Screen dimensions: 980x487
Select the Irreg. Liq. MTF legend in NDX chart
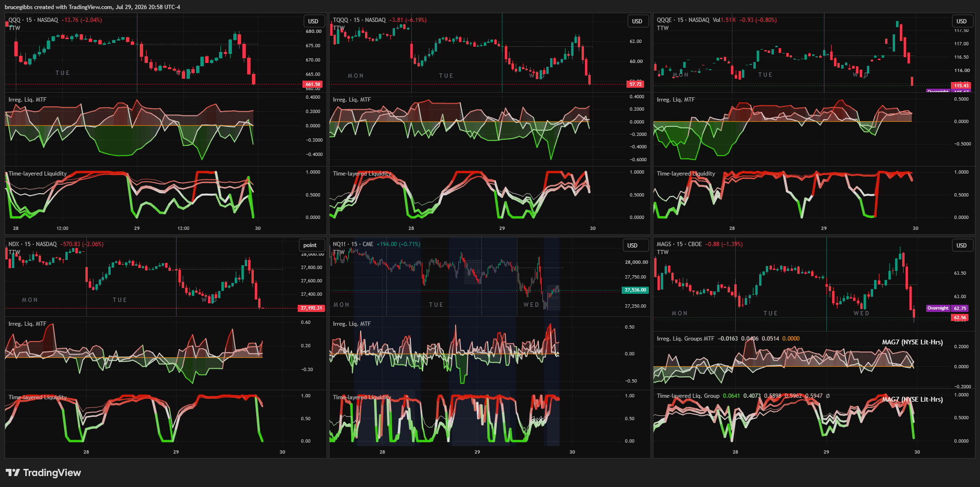27,324
